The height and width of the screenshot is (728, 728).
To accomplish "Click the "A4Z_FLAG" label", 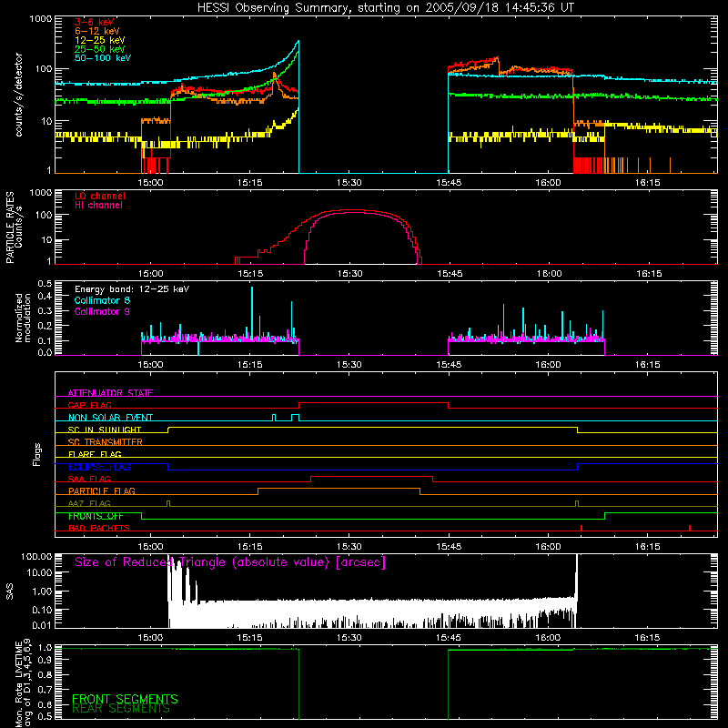I will coord(89,503).
